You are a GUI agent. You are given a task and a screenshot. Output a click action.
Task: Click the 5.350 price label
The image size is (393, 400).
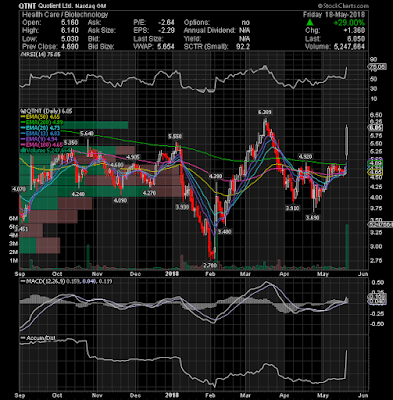tap(71, 142)
